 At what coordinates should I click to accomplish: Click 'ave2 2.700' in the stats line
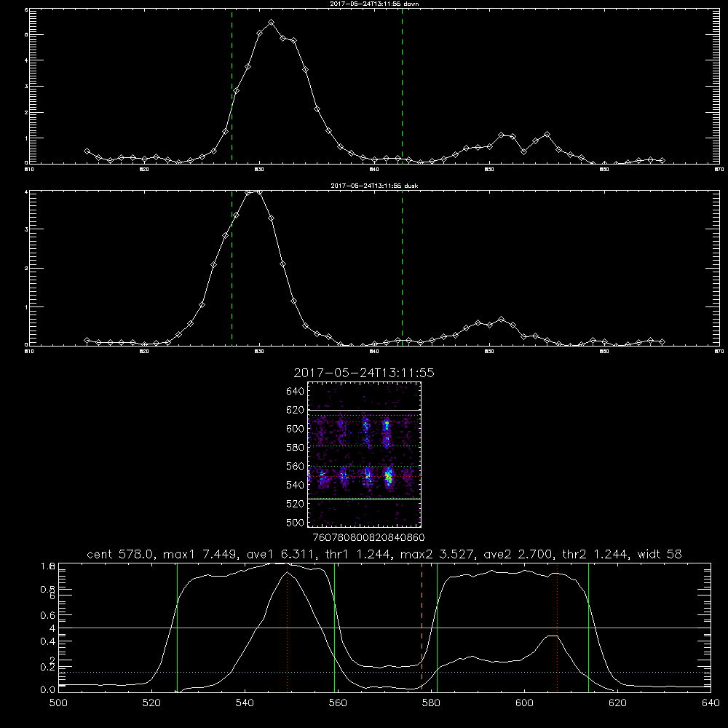(x=518, y=554)
